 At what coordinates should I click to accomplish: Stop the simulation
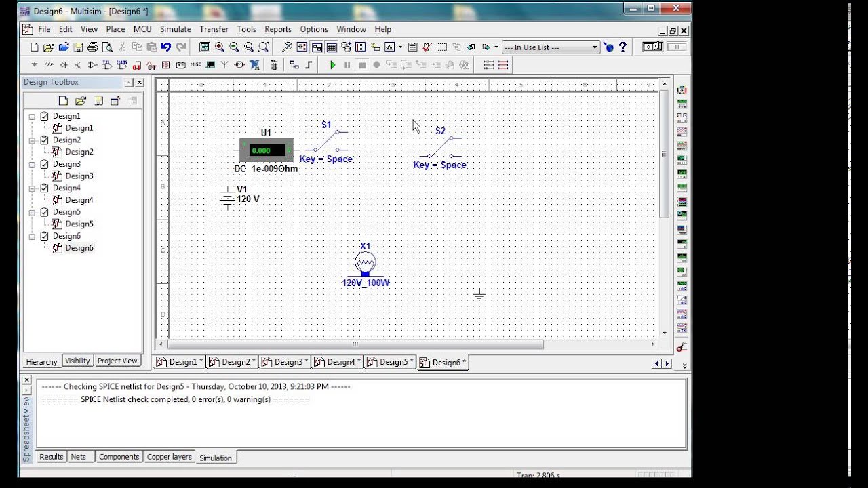(362, 65)
